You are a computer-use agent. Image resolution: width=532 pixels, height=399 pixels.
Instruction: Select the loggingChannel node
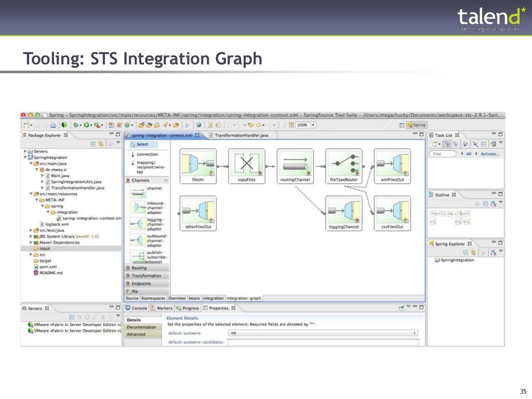point(344,214)
